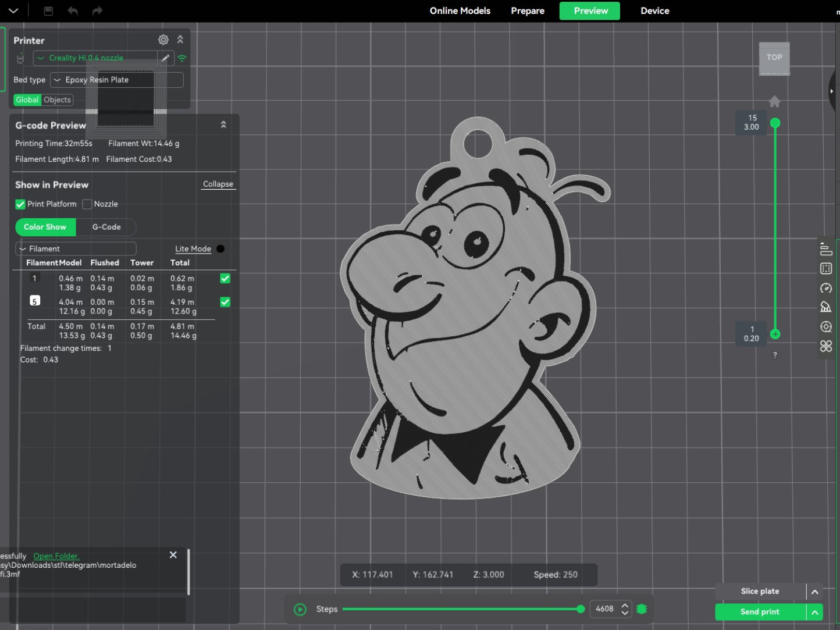This screenshot has height=630, width=840.
Task: Click the green hexagon icon beside step counter
Action: [x=642, y=609]
